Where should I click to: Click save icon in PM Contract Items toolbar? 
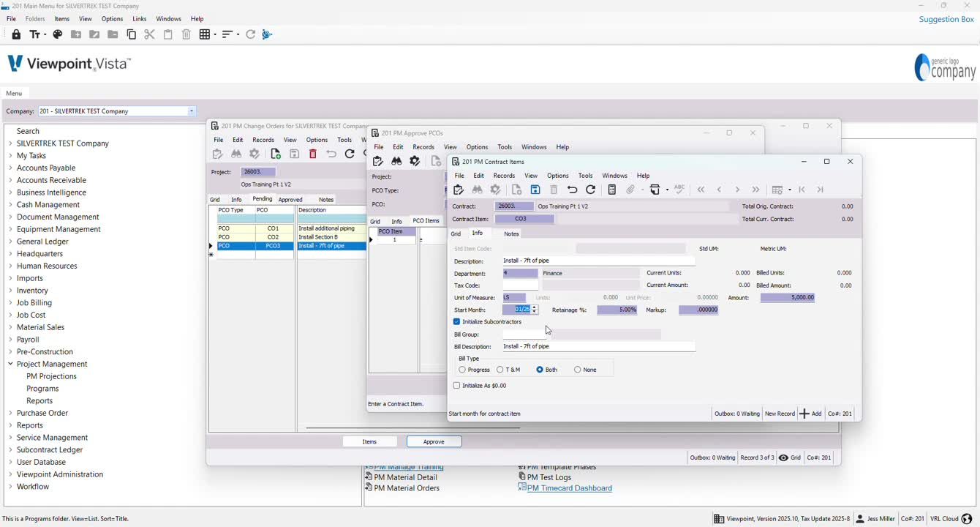pos(535,190)
